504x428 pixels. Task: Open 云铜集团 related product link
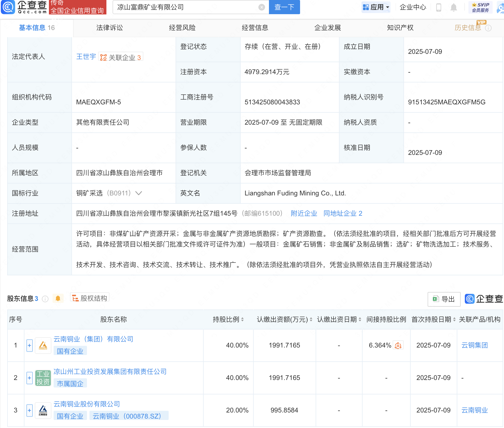coord(475,345)
